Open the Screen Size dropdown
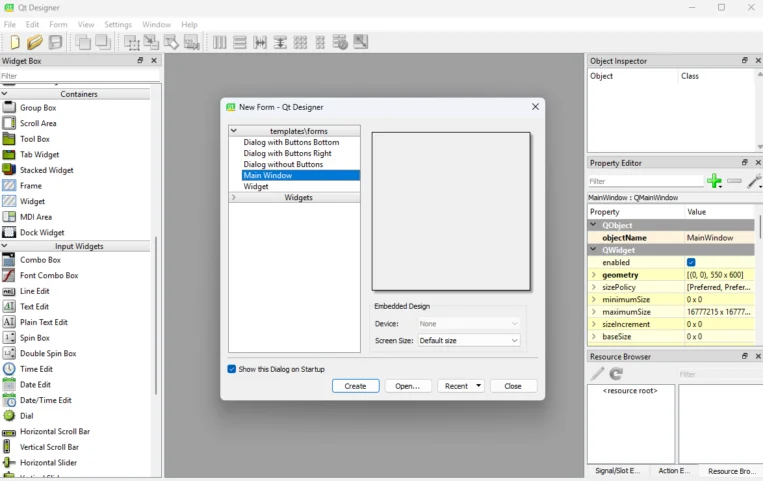This screenshot has height=481, width=763. [x=469, y=340]
